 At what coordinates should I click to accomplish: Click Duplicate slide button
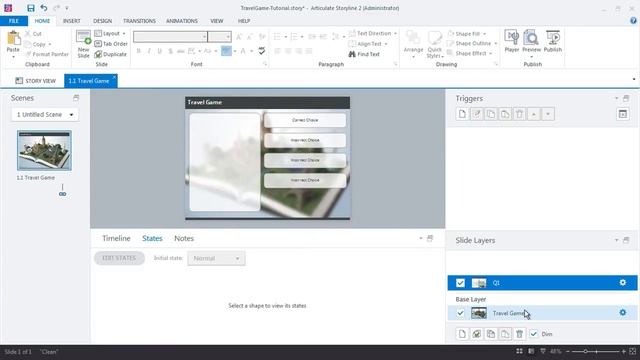[111, 54]
